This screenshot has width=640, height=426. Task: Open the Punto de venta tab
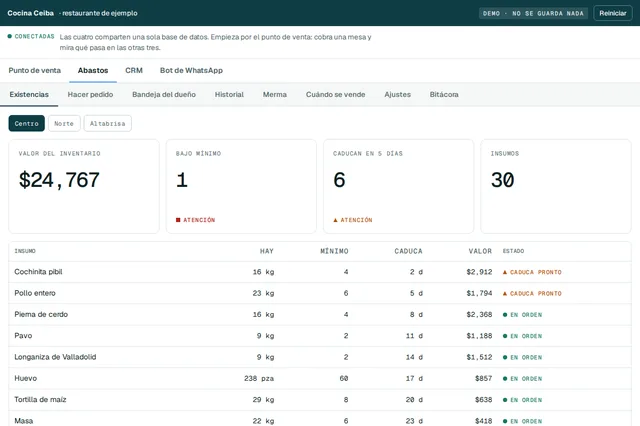[x=35, y=70]
